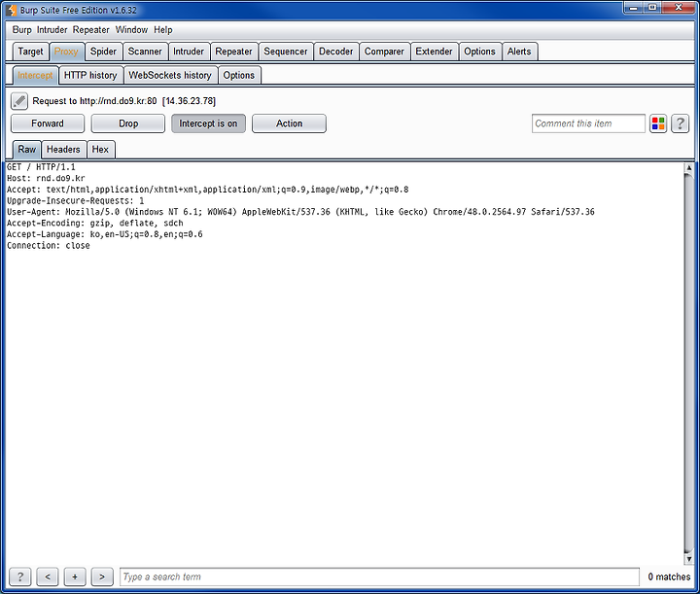Click the vertical scrollbar thumb
The width and height of the screenshot is (700, 594).
point(689,364)
